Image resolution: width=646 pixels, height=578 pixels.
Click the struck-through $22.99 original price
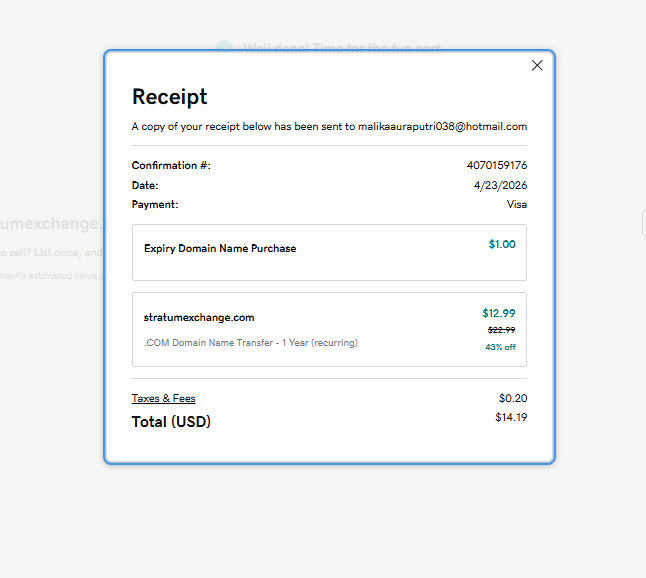click(501, 330)
